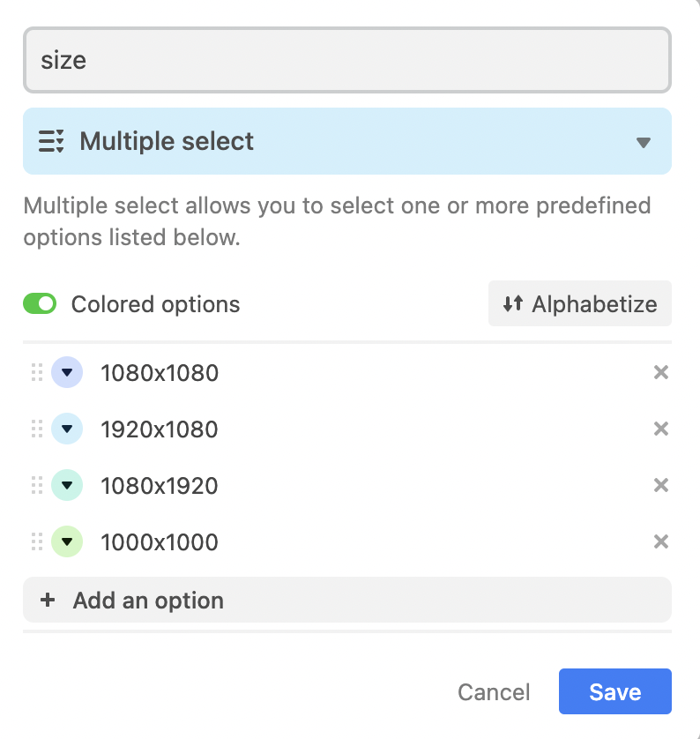Image resolution: width=700 pixels, height=739 pixels.
Task: Remove the 1920x1080 option
Action: click(661, 429)
